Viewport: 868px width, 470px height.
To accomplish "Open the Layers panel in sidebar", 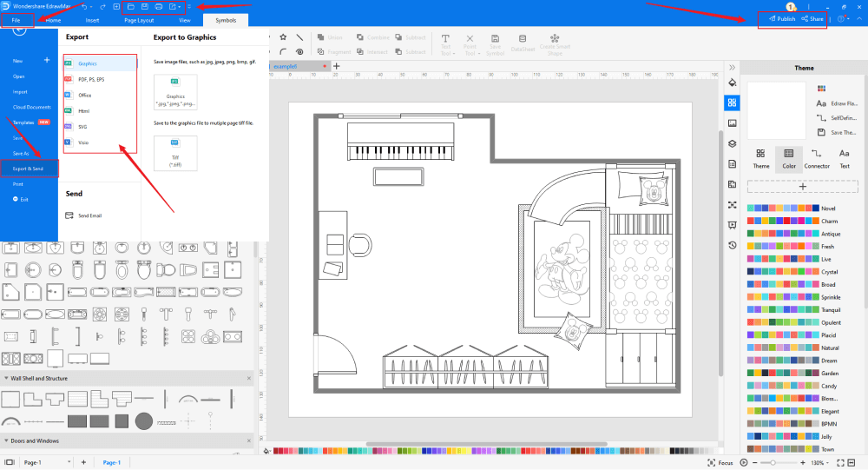I will (732, 143).
